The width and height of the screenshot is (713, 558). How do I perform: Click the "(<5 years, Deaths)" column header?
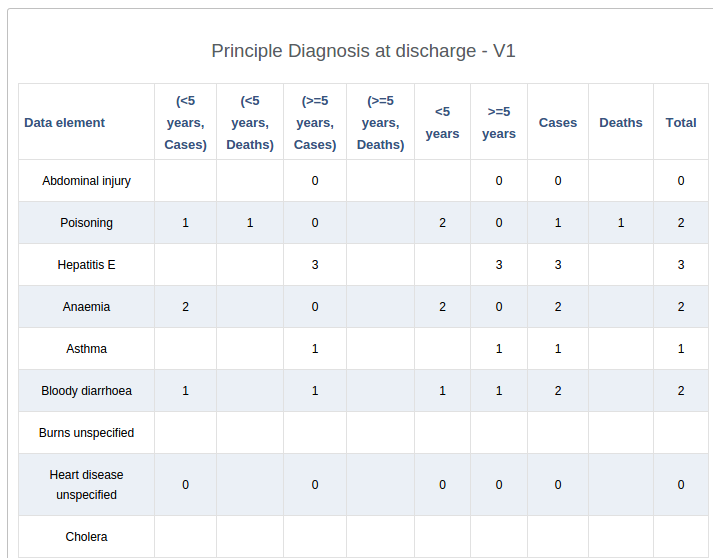pyautogui.click(x=250, y=123)
